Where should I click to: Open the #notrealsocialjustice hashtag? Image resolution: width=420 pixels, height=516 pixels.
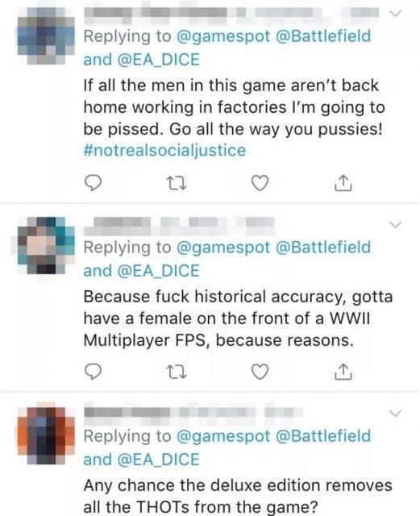[x=164, y=151]
